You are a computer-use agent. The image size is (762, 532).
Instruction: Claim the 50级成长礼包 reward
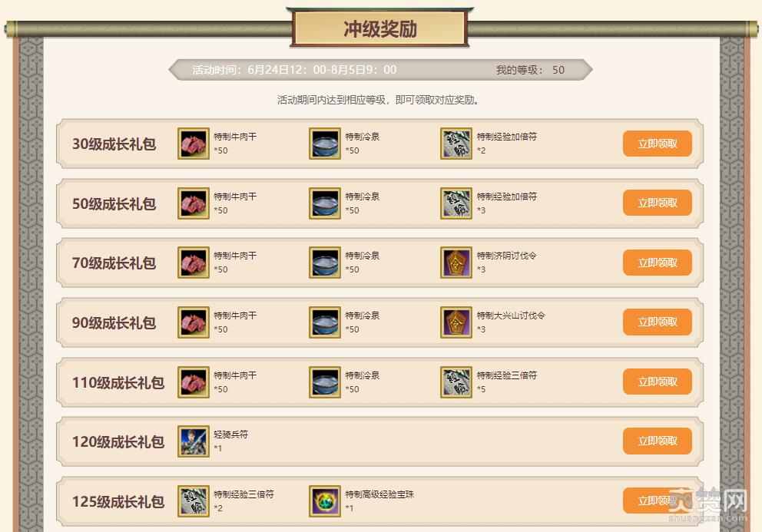pos(657,203)
